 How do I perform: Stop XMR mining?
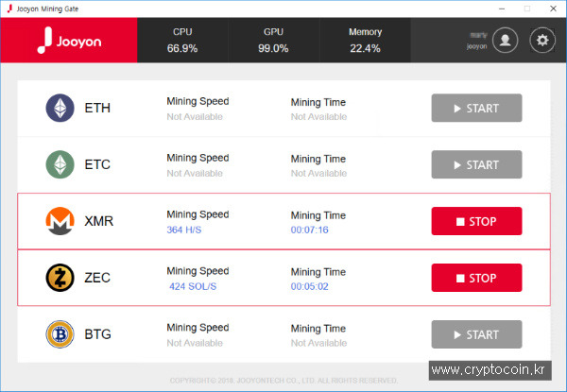[476, 221]
